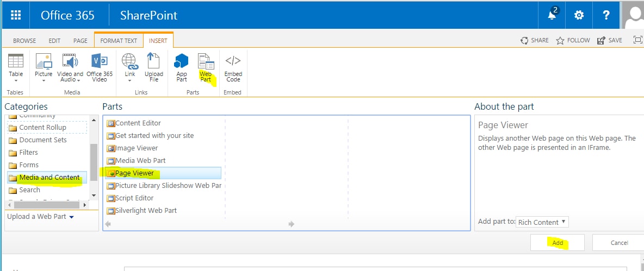Choose the Script Editor web part
Screen dimensions: 644x271
pyautogui.click(x=130, y=198)
